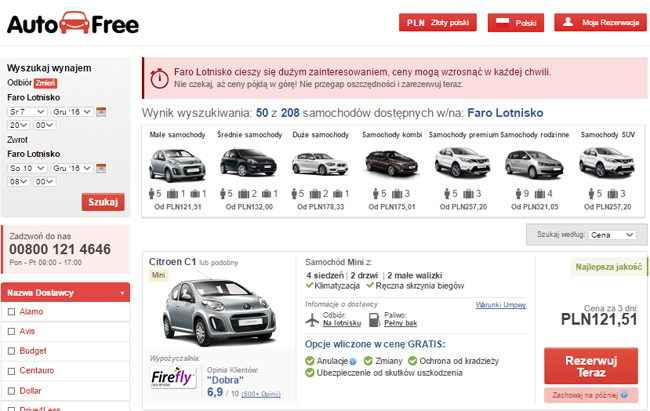Image resolution: width=650 pixels, height=411 pixels.
Task: Select the Duże samochody car thumbnail
Action: [320, 164]
